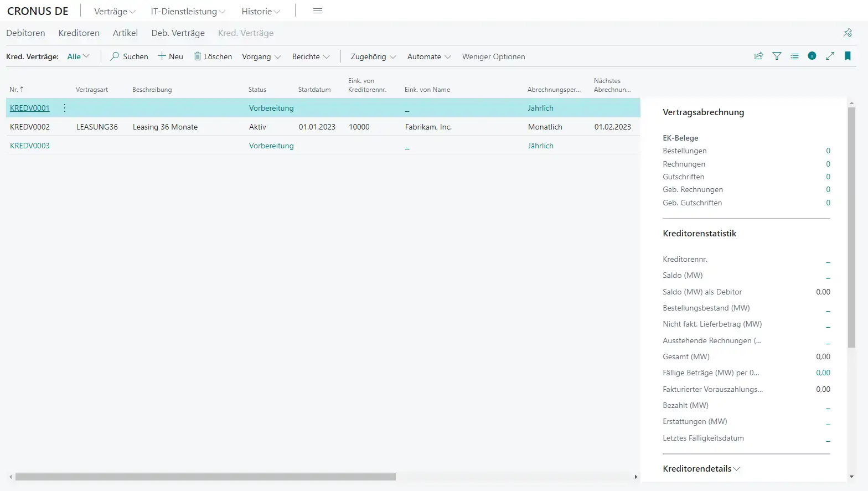This screenshot has height=491, width=868.
Task: Open row options for KREDV0001
Action: click(x=65, y=108)
